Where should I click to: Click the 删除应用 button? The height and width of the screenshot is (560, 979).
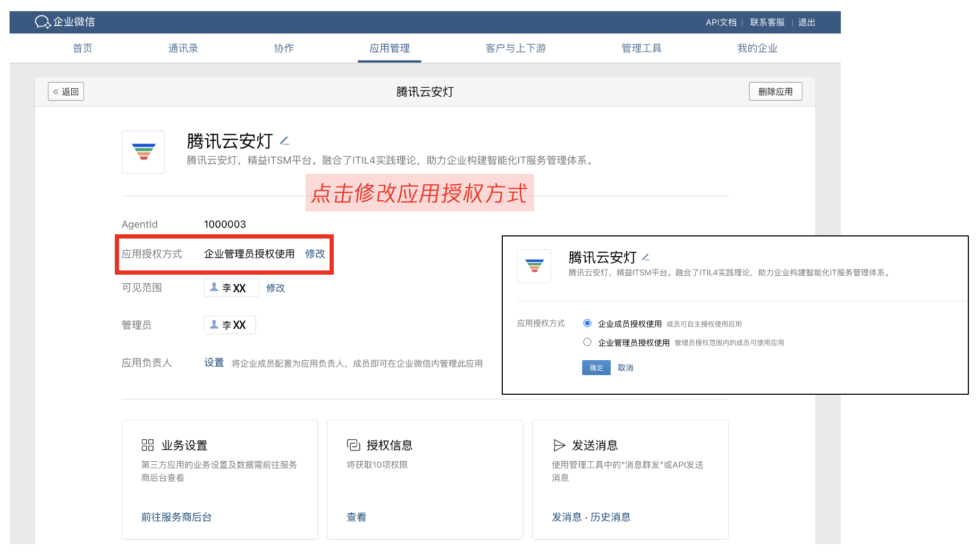click(775, 91)
